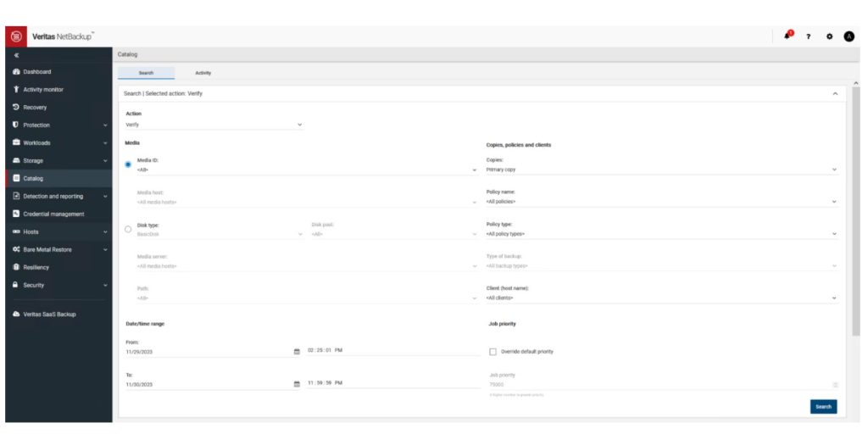Expand Detection and reporting submenu chevron
The width and height of the screenshot is (868, 434).
point(105,197)
